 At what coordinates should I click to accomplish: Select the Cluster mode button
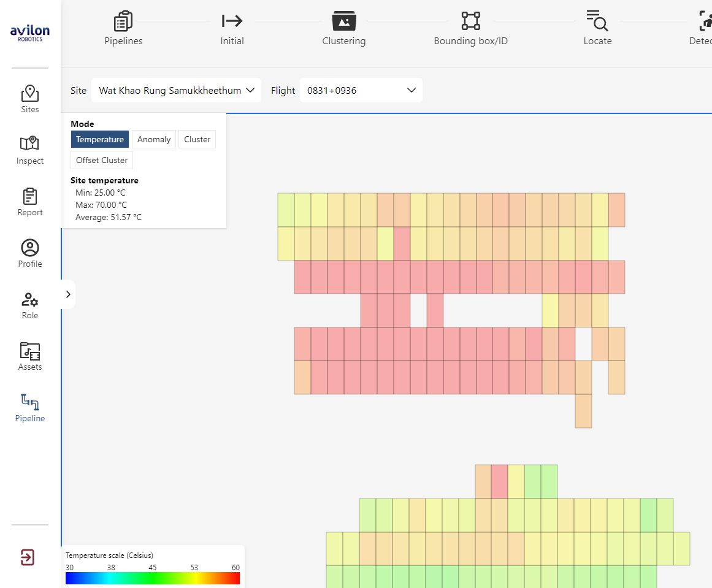[197, 139]
